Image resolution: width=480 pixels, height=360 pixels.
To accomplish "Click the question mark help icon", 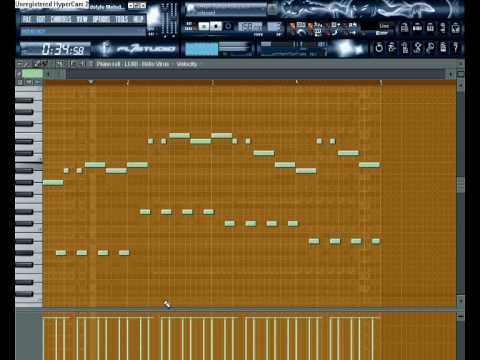I will [x=455, y=48].
